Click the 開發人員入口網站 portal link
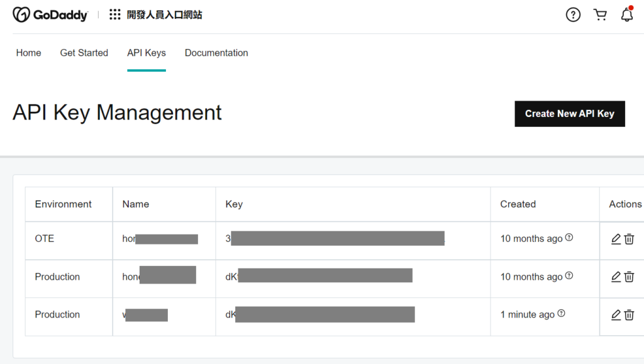644x364 pixels. pyautogui.click(x=165, y=15)
